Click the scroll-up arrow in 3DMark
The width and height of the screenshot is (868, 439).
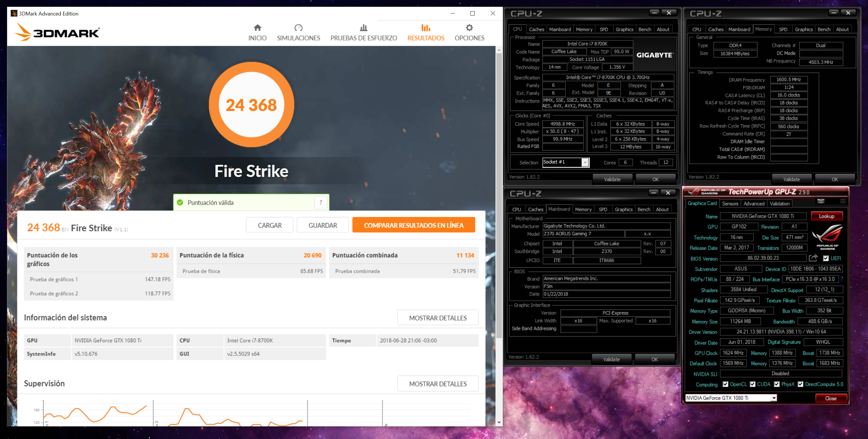click(x=499, y=50)
